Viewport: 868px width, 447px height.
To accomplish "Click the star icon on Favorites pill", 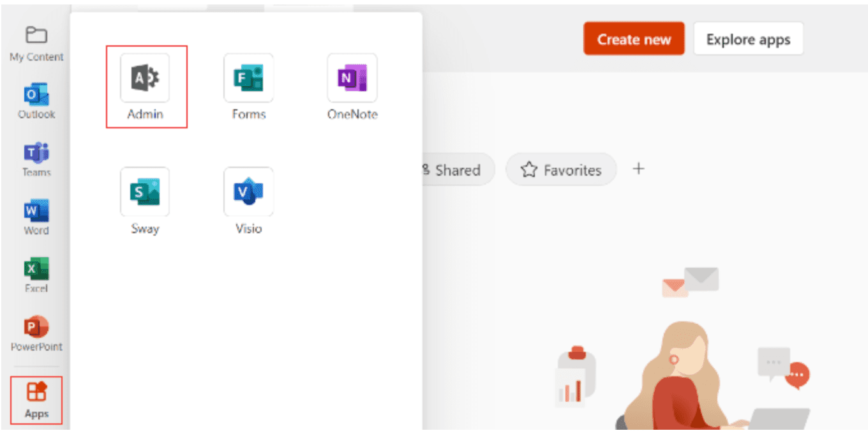I will (x=529, y=169).
